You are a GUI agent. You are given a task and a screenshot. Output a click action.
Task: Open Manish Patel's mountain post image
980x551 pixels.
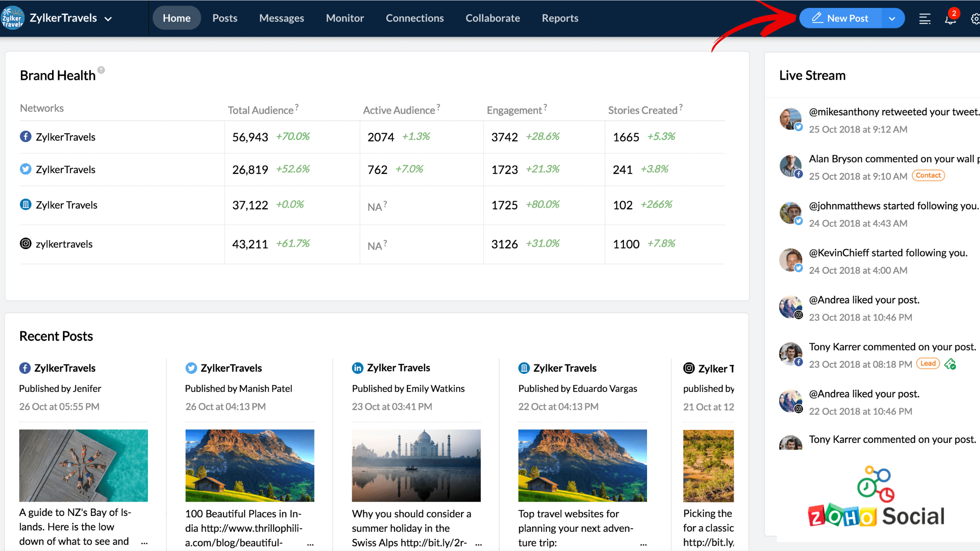click(250, 465)
